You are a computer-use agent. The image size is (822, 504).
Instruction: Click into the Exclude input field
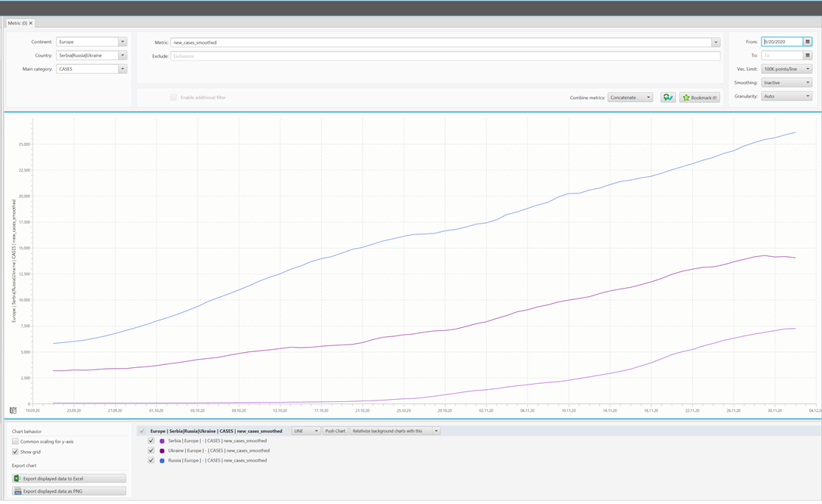pyautogui.click(x=445, y=56)
